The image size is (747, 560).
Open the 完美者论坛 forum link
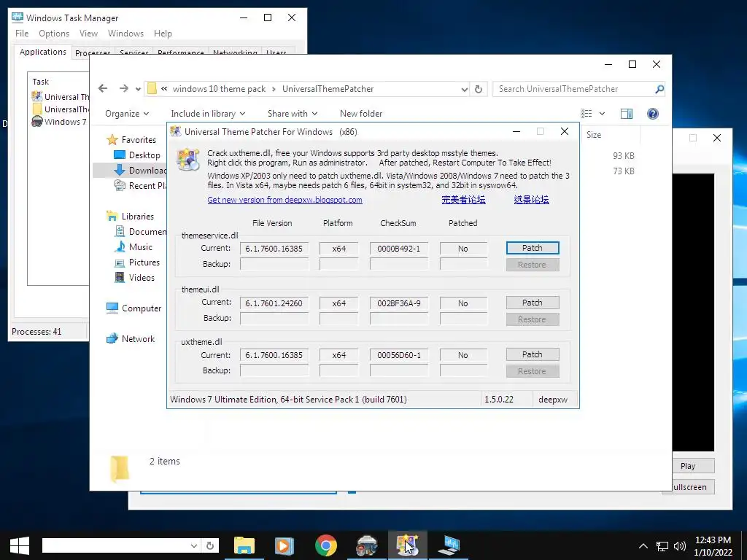[x=463, y=200]
